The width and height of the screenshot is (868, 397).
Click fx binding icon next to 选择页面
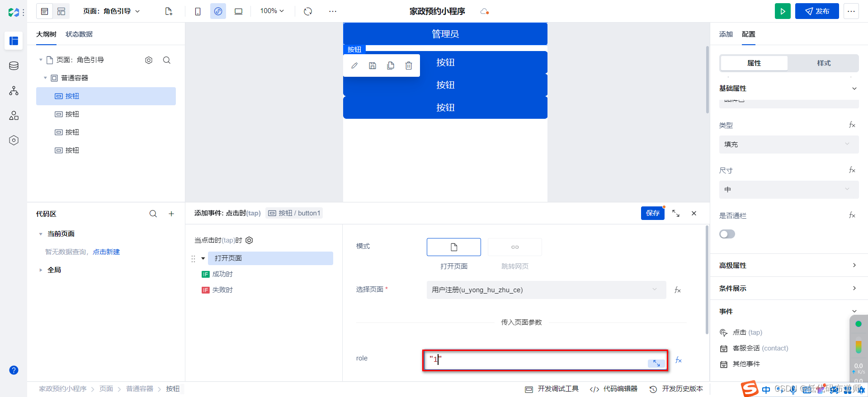678,290
